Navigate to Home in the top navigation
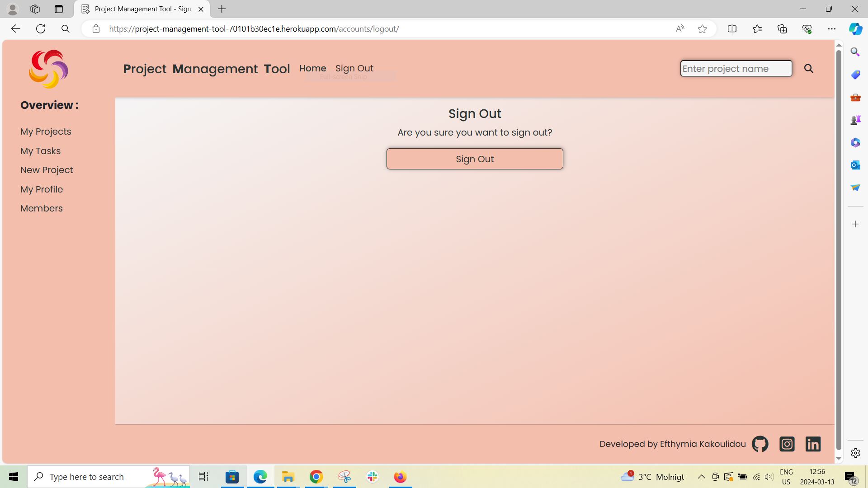 (x=312, y=68)
